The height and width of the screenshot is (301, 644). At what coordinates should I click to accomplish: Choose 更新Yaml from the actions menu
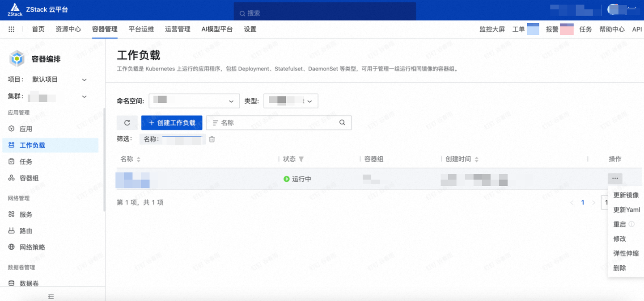pyautogui.click(x=626, y=210)
